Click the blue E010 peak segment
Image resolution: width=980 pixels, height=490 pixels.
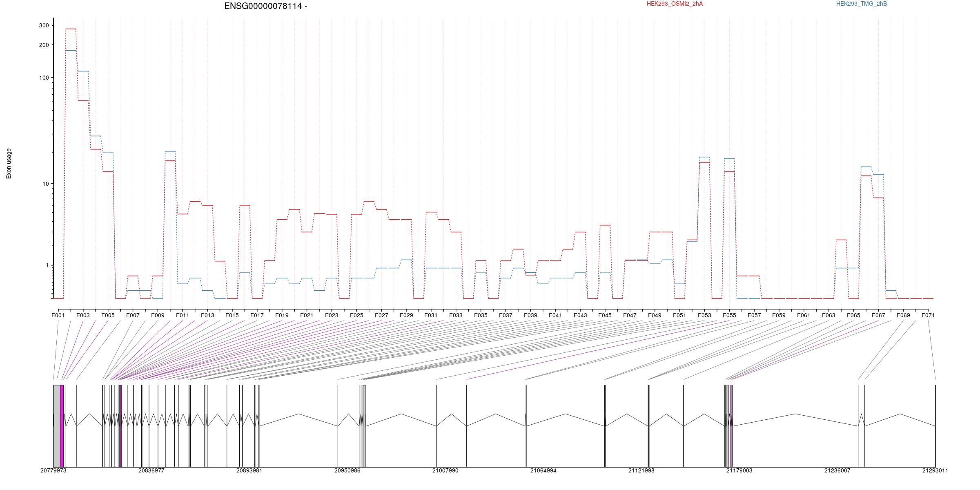(170, 151)
